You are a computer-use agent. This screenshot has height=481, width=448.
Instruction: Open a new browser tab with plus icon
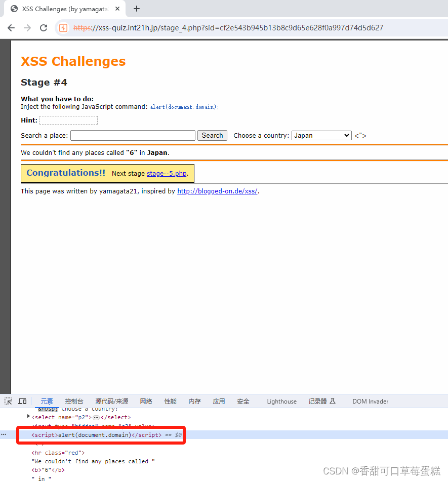coord(137,9)
